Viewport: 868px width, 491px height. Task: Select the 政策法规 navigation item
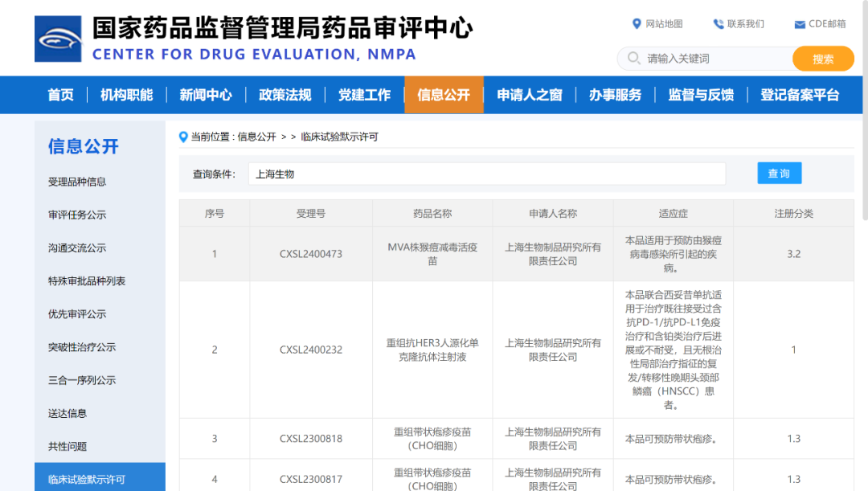pyautogui.click(x=284, y=94)
